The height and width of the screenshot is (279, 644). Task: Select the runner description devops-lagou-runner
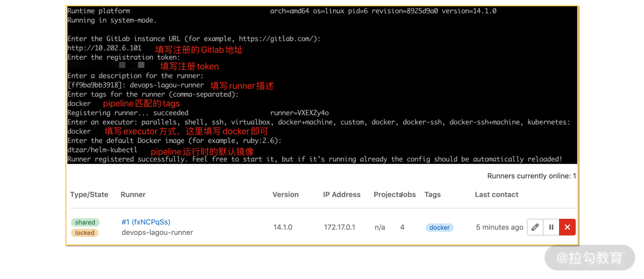[x=157, y=232]
